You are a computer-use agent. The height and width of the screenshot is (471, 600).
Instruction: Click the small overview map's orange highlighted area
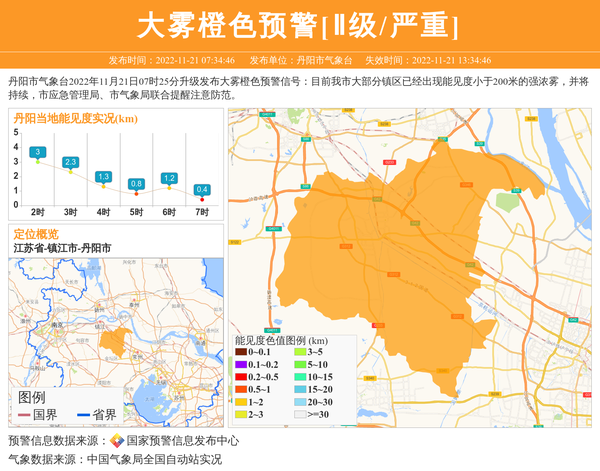tap(113, 338)
